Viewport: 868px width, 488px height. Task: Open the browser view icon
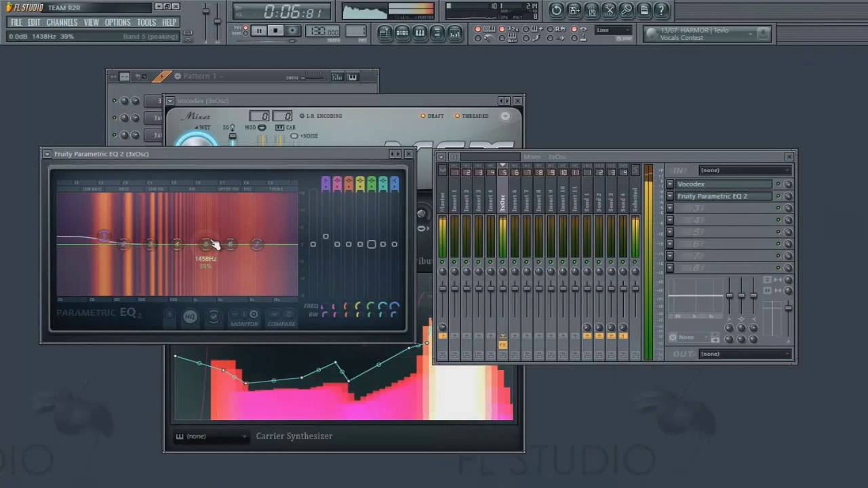tap(437, 33)
